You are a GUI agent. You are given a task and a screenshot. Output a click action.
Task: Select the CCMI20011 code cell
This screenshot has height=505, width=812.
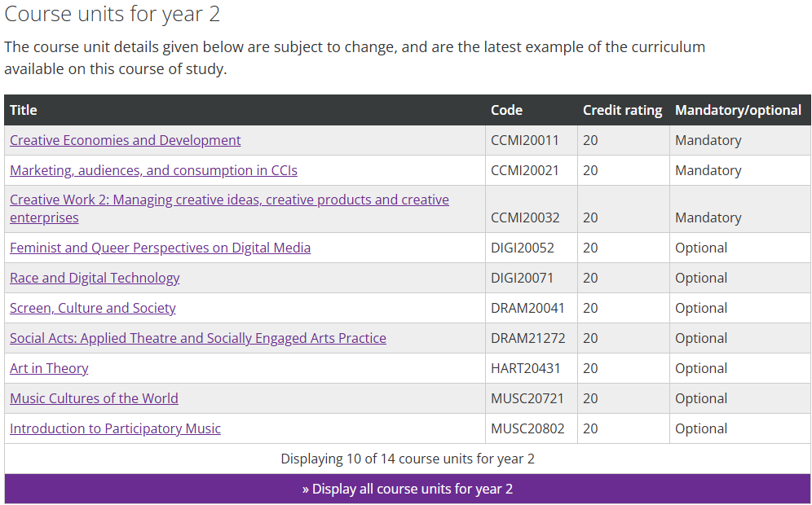[532, 140]
